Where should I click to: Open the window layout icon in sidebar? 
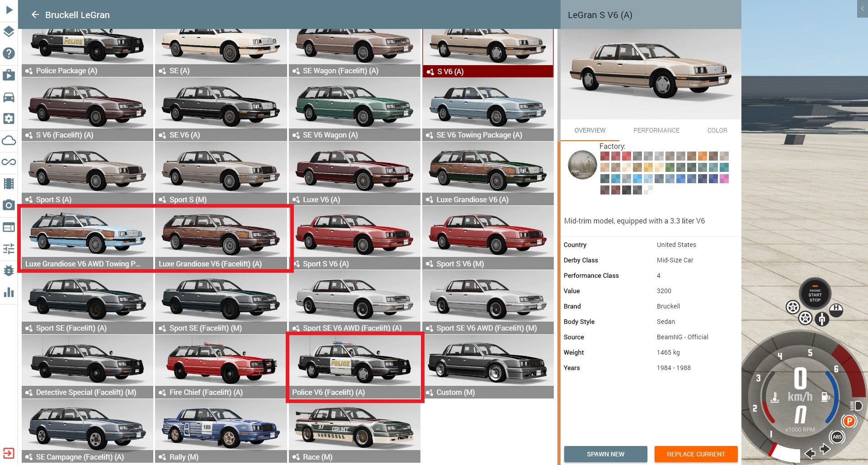click(9, 227)
